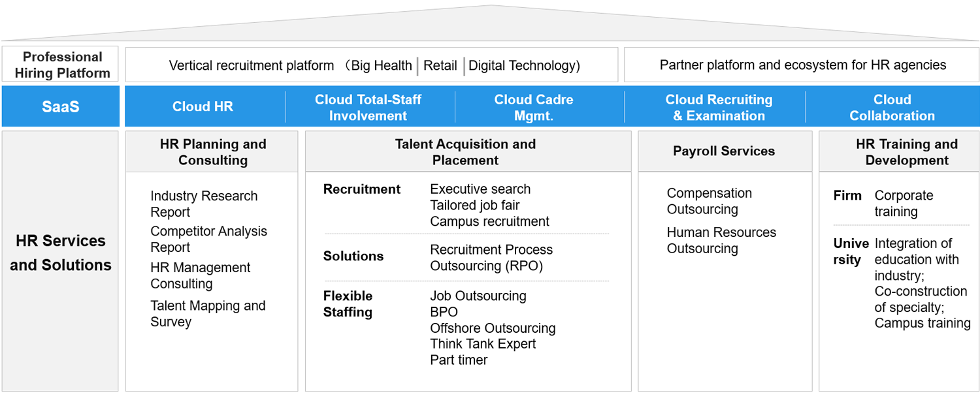Image resolution: width=980 pixels, height=400 pixels.
Task: Click the Payroll Services header
Action: coord(725,151)
